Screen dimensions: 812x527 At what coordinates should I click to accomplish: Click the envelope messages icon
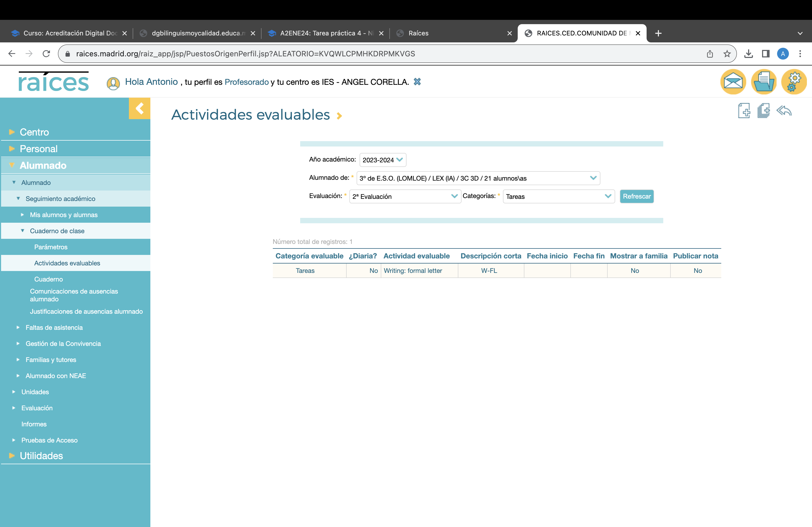(x=733, y=82)
